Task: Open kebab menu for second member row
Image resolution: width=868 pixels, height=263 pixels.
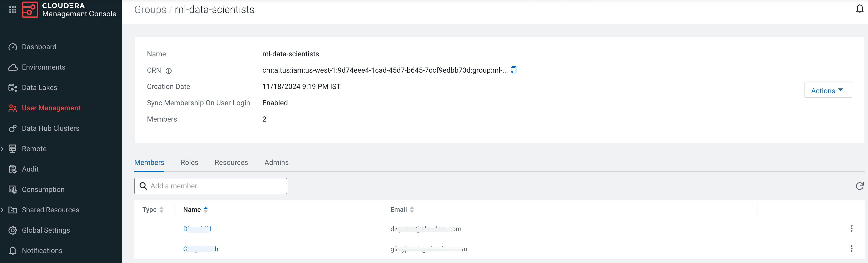Action: pyautogui.click(x=851, y=249)
